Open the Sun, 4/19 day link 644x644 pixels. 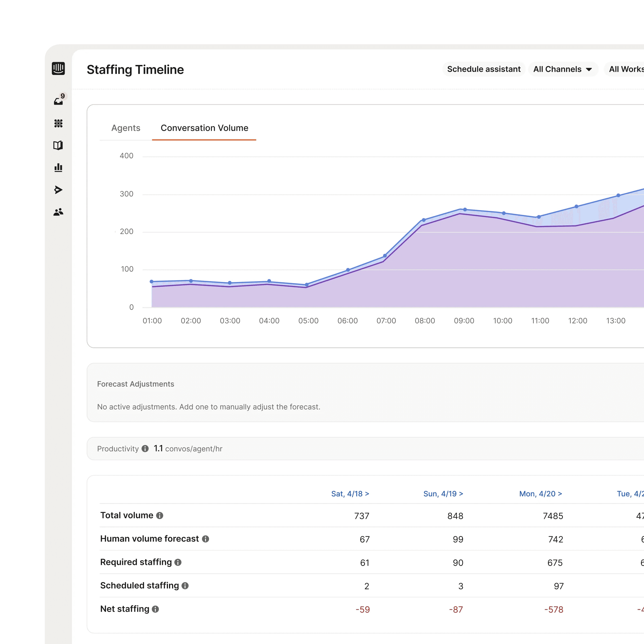tap(443, 494)
